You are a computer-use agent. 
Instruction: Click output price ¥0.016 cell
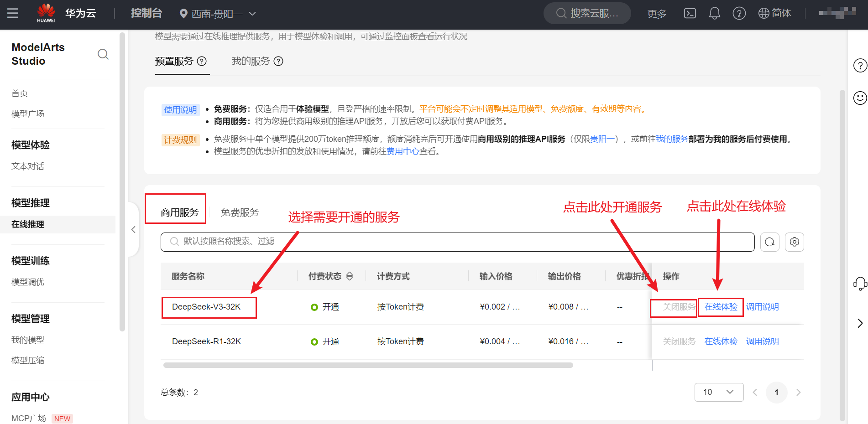pos(568,341)
